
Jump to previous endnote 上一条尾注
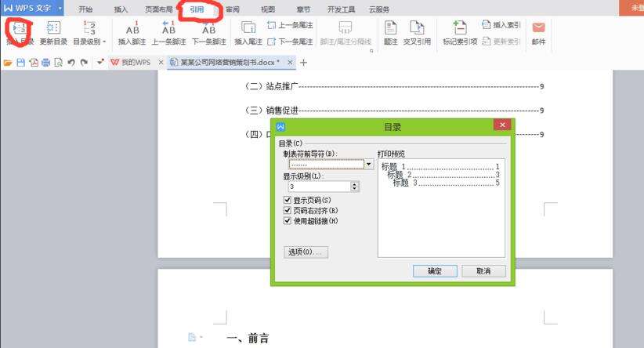290,26
